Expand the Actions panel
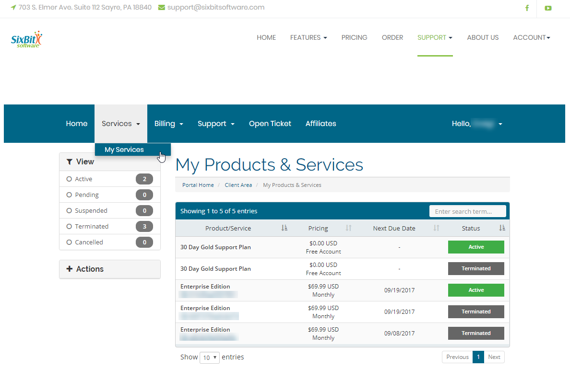The width and height of the screenshot is (570, 392). tap(110, 269)
